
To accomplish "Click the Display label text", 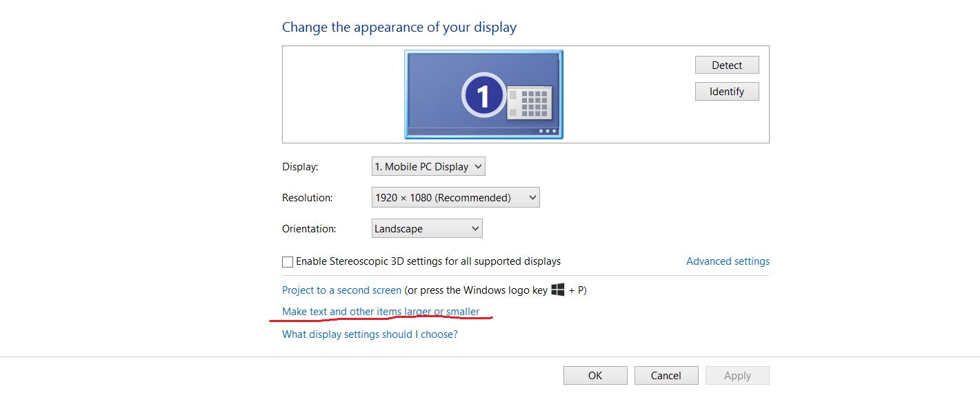I will 300,167.
